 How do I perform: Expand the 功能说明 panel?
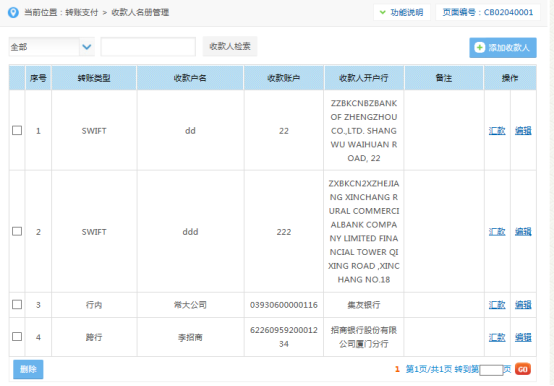[402, 12]
